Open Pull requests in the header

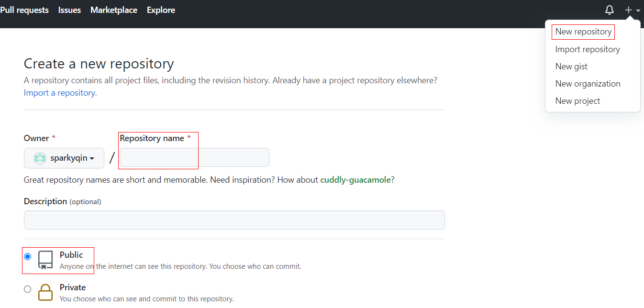(x=24, y=10)
